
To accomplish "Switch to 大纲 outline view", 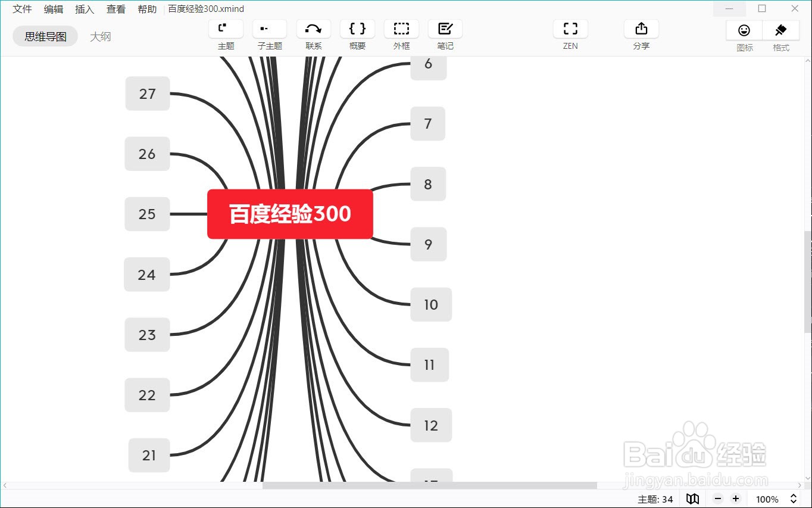I will tap(100, 36).
